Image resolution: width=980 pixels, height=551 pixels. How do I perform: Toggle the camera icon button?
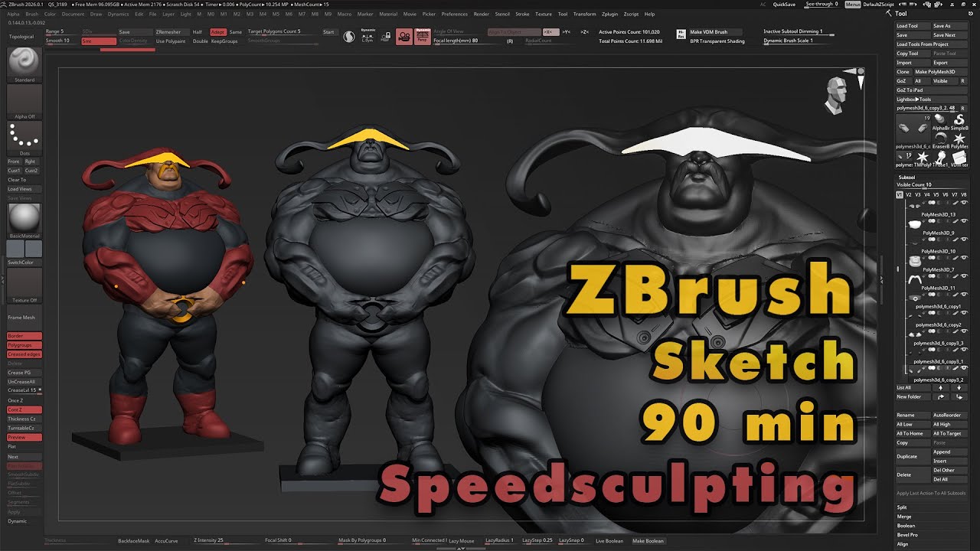coord(403,36)
